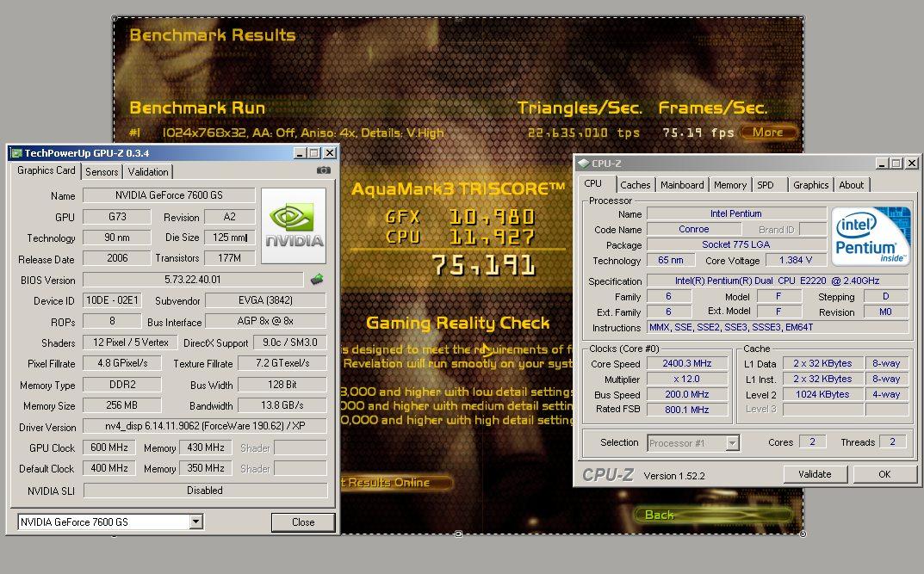Open the Validation tab in GPU-Z
924x574 pixels.
click(x=148, y=172)
